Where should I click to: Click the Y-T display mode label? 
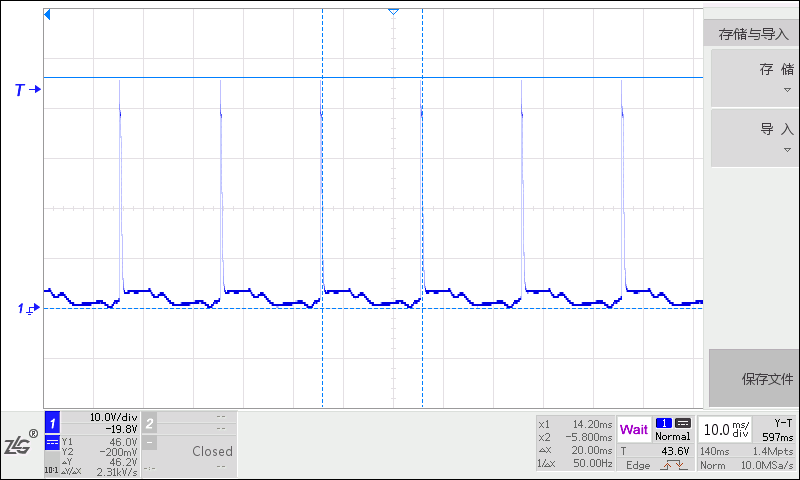point(783,423)
